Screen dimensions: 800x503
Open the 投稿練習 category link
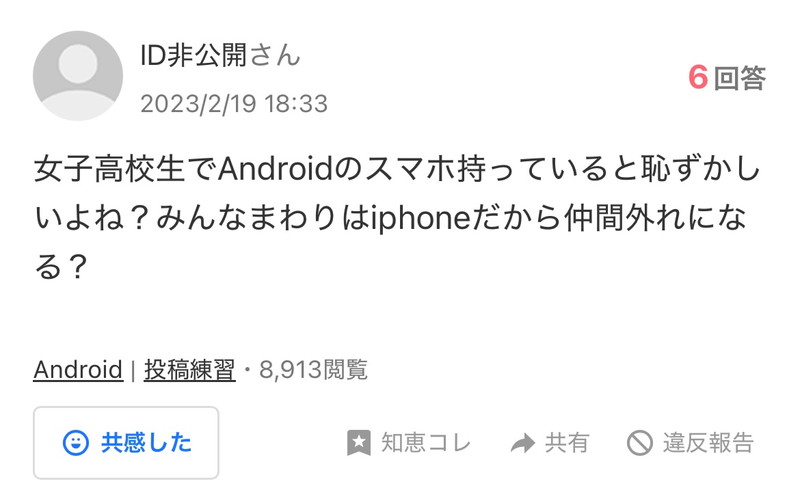click(189, 369)
